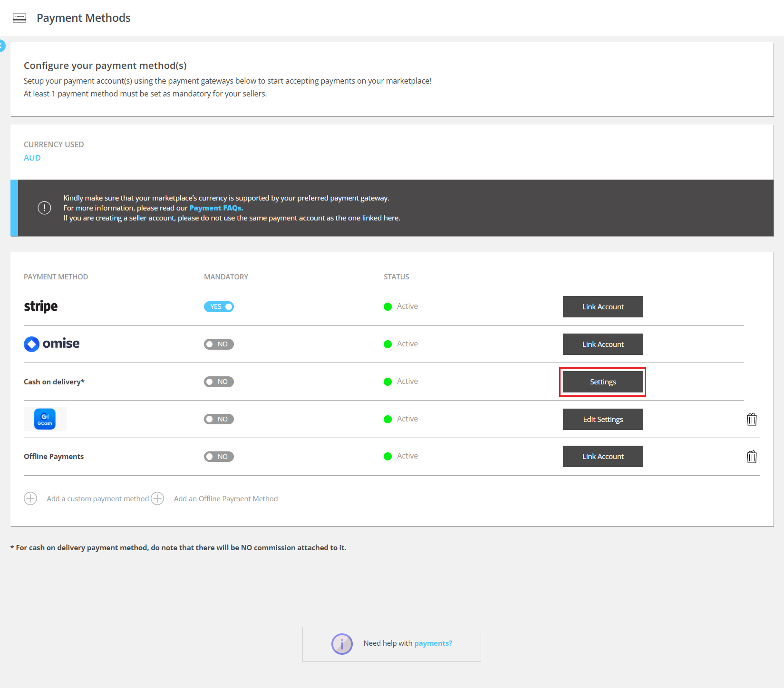Click the Offline Payments label
The width and height of the screenshot is (784, 688).
pos(54,457)
